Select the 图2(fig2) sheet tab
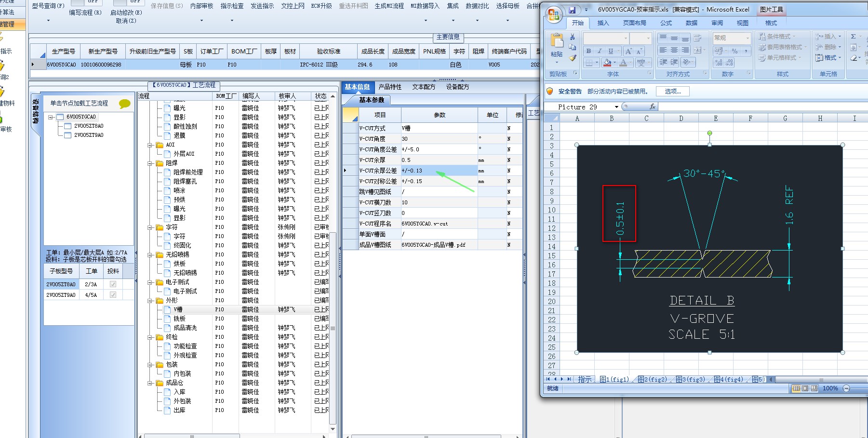 tap(652, 380)
